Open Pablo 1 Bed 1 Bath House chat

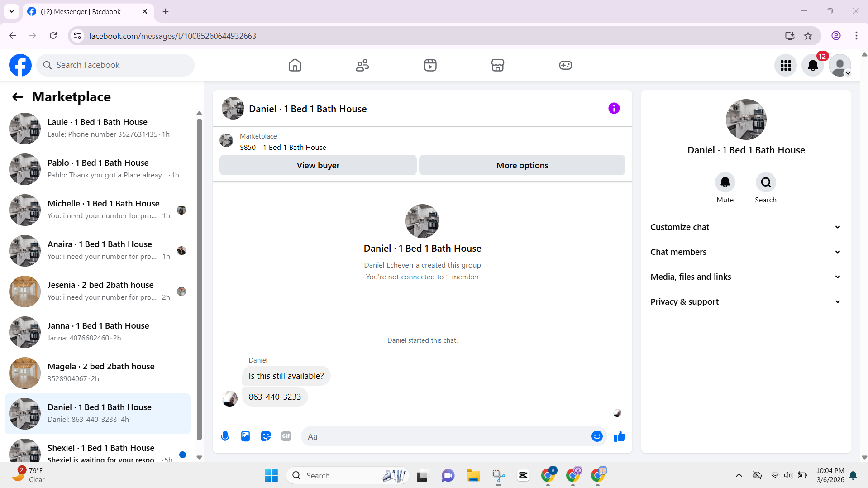point(97,169)
